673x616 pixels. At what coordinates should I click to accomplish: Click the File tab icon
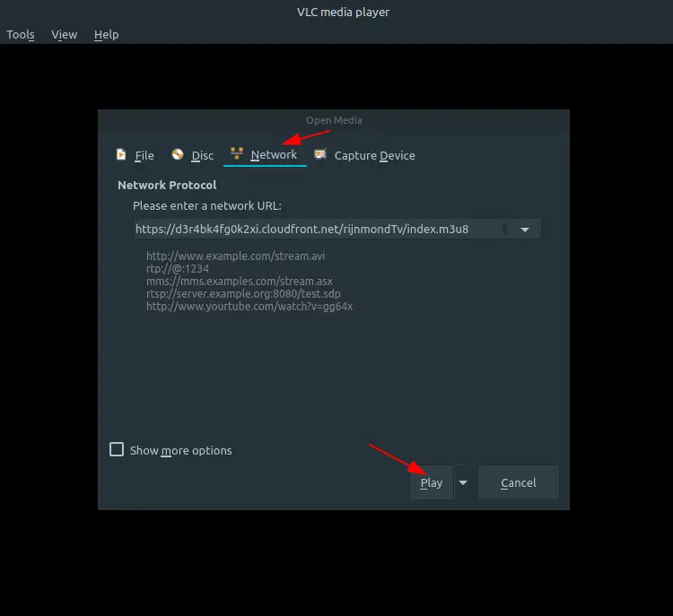pyautogui.click(x=121, y=154)
